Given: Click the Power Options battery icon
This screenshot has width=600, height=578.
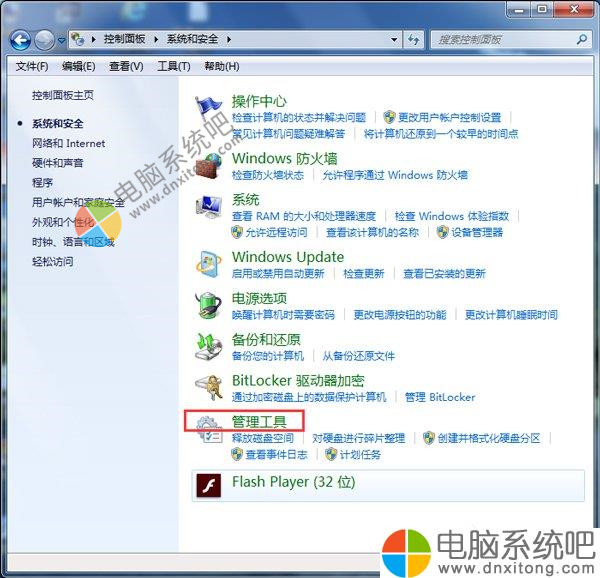Looking at the screenshot, I should [209, 305].
